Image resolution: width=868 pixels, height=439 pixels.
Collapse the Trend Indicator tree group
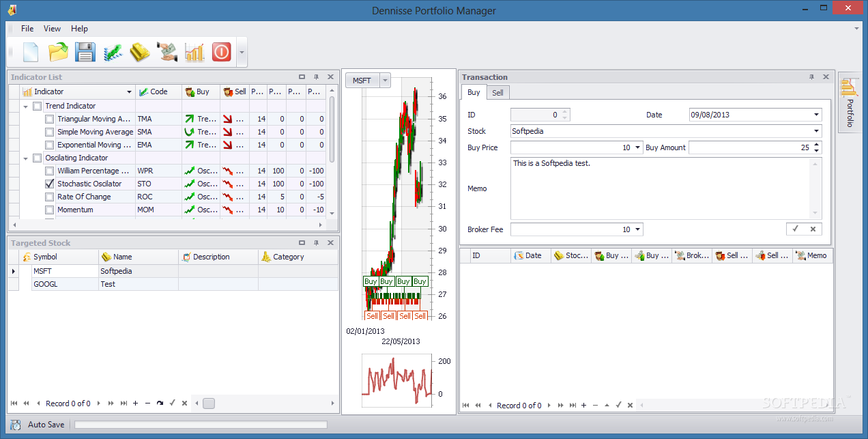(x=26, y=106)
